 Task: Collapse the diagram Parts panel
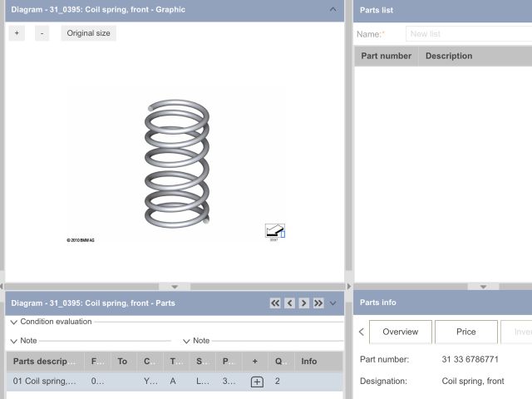[x=333, y=303]
